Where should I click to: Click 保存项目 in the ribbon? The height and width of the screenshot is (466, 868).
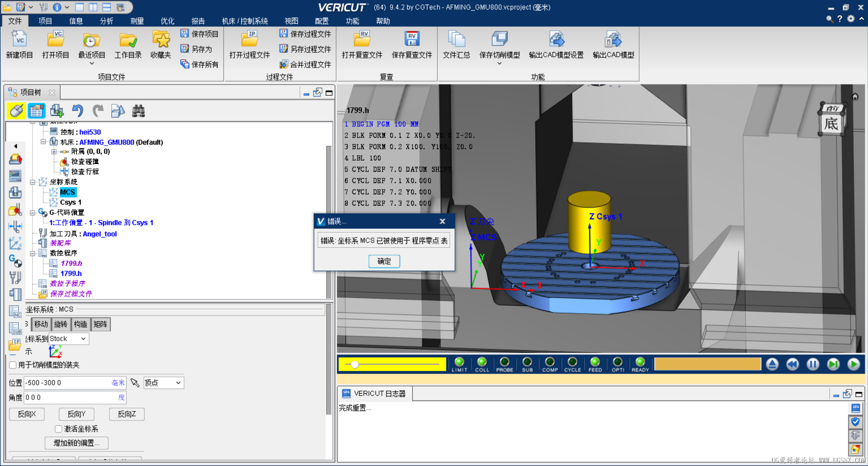click(x=199, y=34)
